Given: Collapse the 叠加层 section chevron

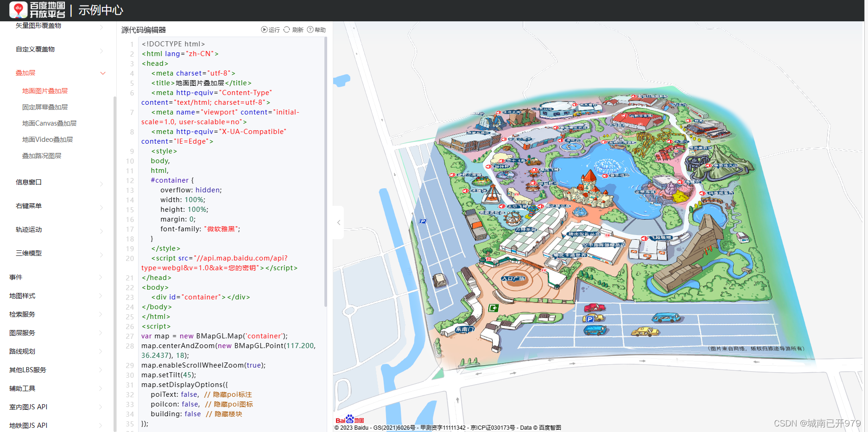Looking at the screenshot, I should pos(103,73).
